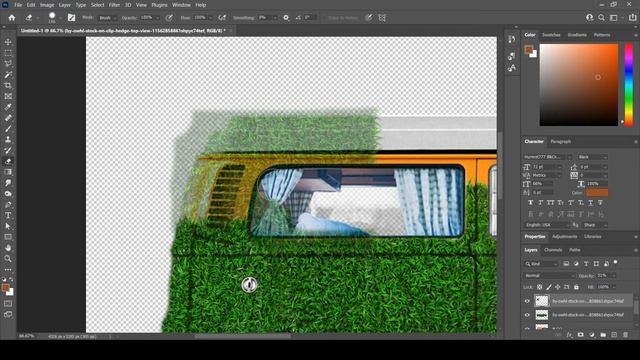Open the anti-aliasing Sharp dropdown
This screenshot has height=360, width=640.
coord(595,225)
